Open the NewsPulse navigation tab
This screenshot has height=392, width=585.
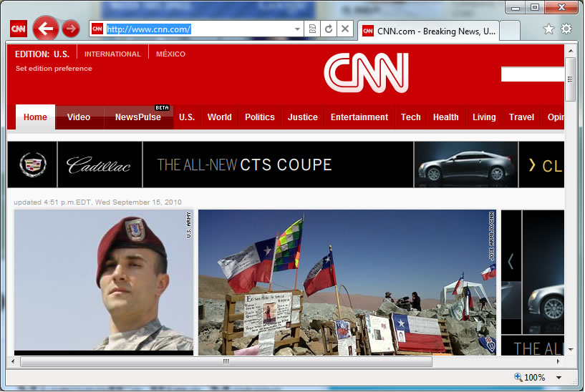coord(138,117)
